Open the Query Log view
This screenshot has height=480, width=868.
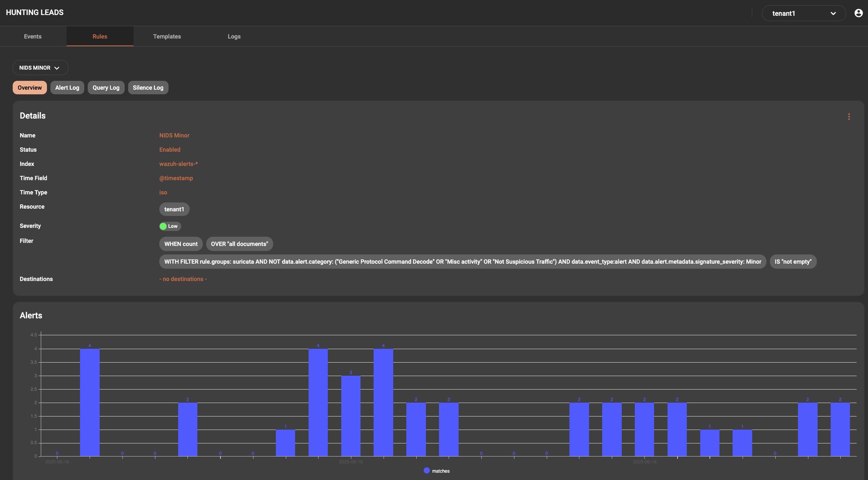[x=106, y=88]
